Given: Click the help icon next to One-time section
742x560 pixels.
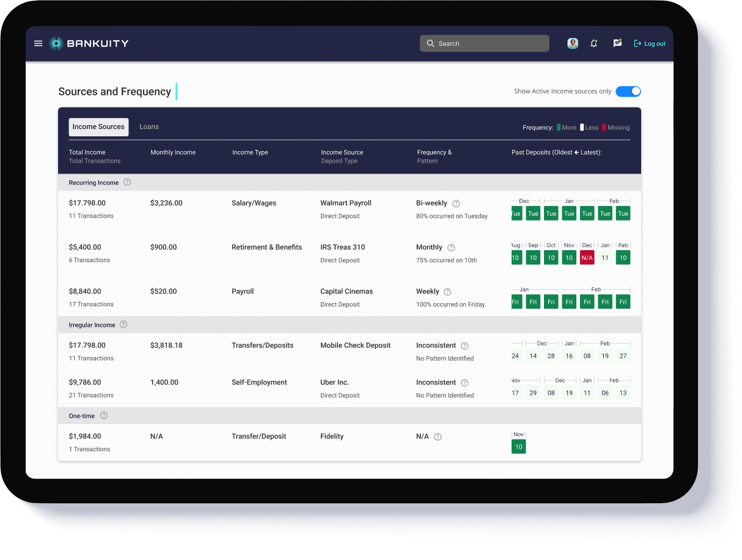Looking at the screenshot, I should 103,415.
